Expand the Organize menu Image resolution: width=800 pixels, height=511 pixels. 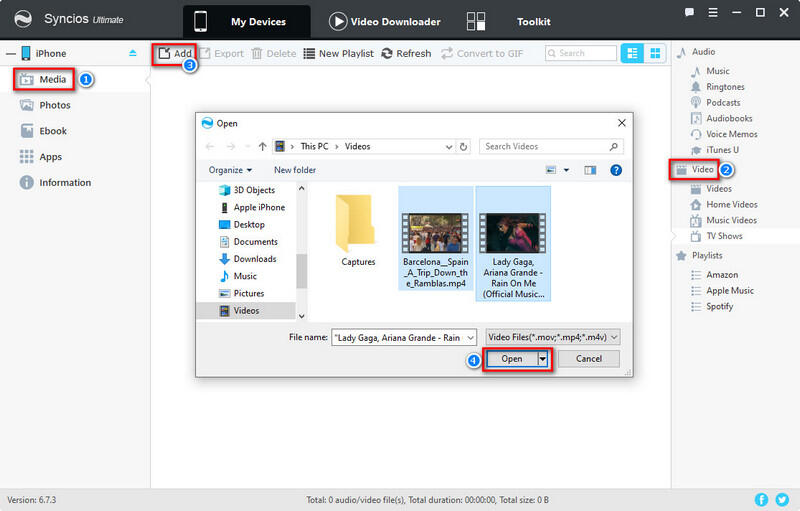[230, 170]
